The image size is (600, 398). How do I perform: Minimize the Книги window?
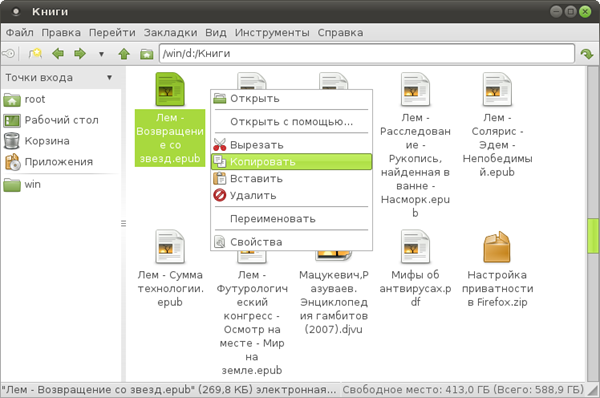(556, 12)
